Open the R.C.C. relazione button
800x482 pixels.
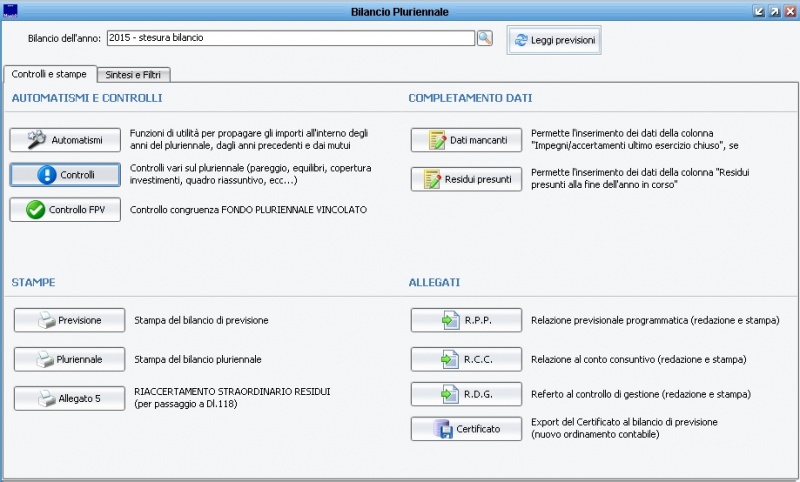click(x=466, y=359)
